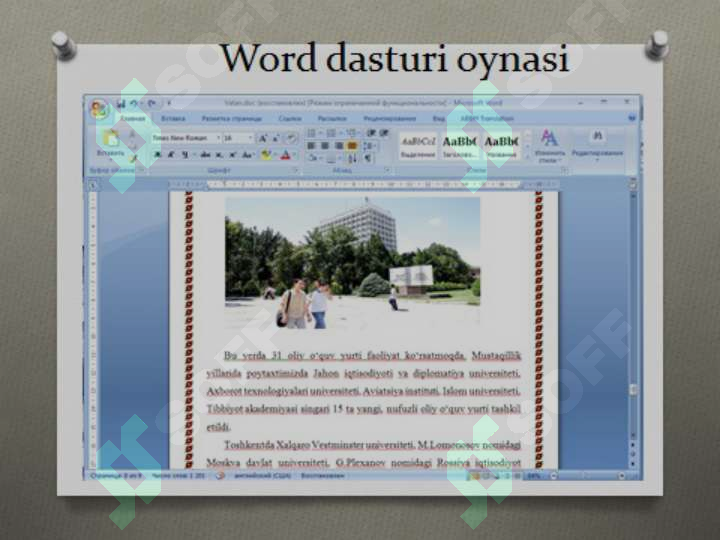Viewport: 720px width, 540px height.
Task: Apply the Заголовок heading style
Action: (x=459, y=146)
